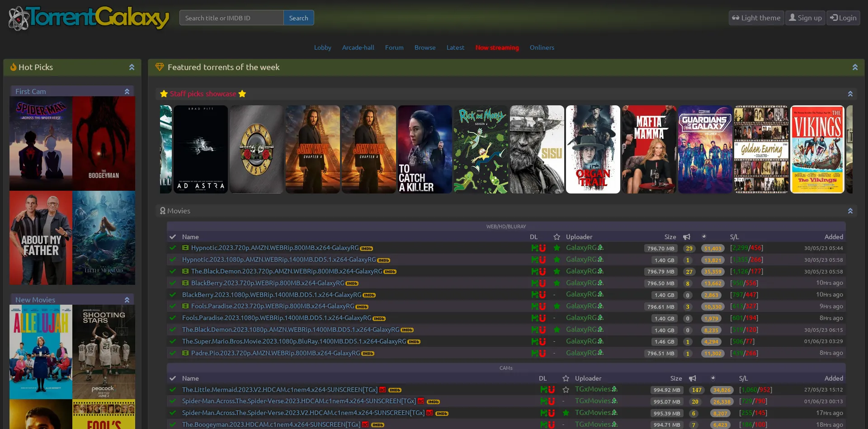The image size is (868, 429).
Task: Open the Sisu poster in Staff picks
Action: (537, 149)
